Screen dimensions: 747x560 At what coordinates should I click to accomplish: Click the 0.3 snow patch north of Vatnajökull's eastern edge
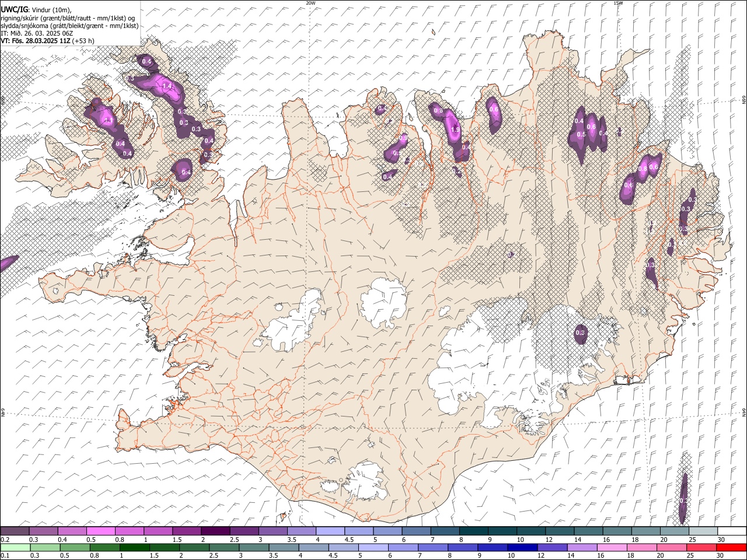coord(580,333)
